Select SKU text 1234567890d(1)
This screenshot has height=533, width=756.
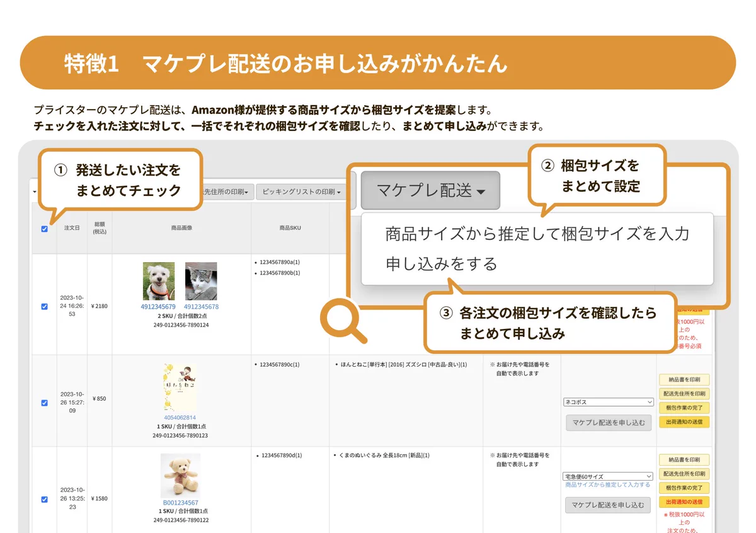(x=280, y=455)
